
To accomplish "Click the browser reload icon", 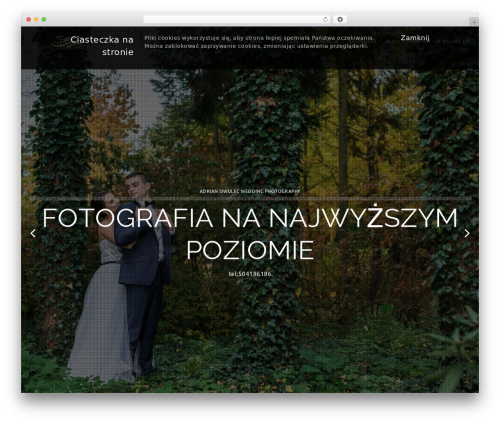I will tap(325, 19).
